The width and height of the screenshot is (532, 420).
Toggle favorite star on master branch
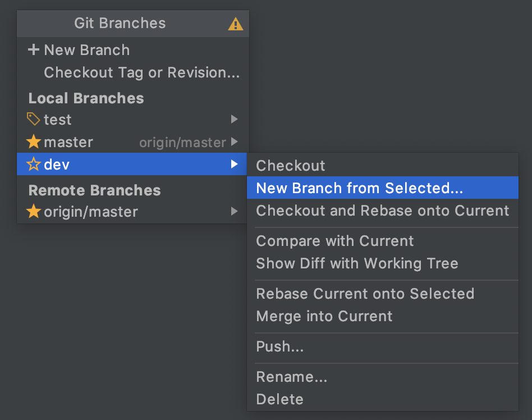(34, 141)
